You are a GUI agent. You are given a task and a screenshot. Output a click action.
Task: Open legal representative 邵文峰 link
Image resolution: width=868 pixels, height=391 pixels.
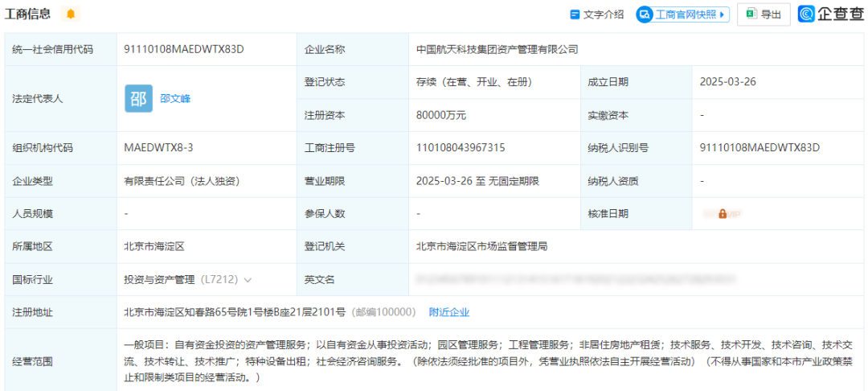(175, 99)
